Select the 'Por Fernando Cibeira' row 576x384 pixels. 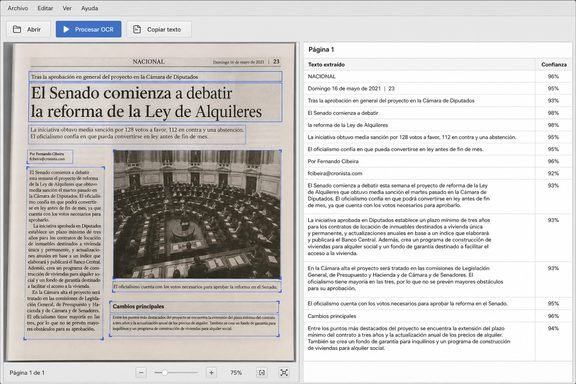coord(438,161)
